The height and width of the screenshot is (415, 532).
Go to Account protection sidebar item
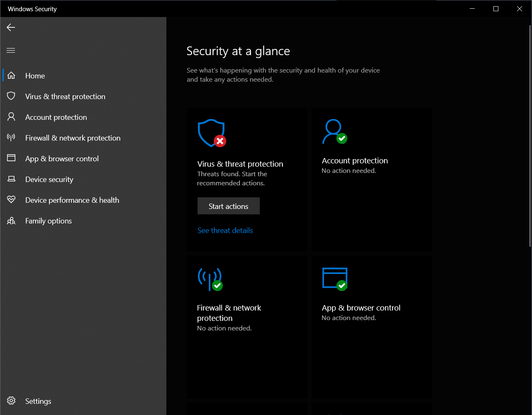pyautogui.click(x=83, y=117)
